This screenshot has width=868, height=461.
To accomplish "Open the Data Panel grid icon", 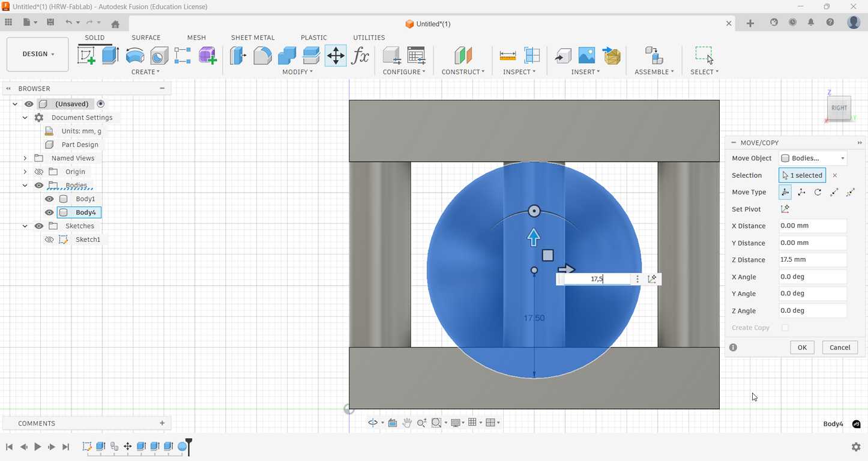I will click(8, 22).
